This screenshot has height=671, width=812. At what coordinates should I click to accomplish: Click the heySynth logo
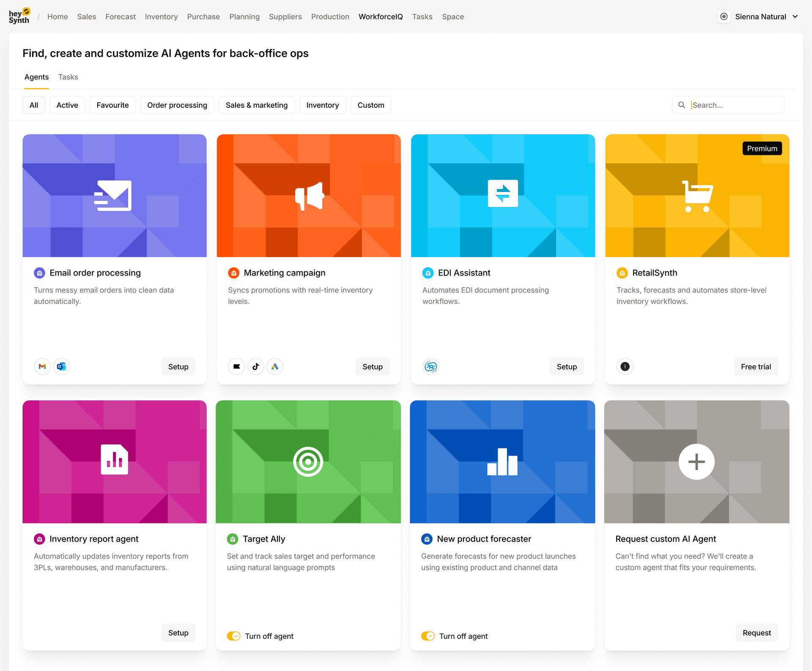[x=19, y=16]
